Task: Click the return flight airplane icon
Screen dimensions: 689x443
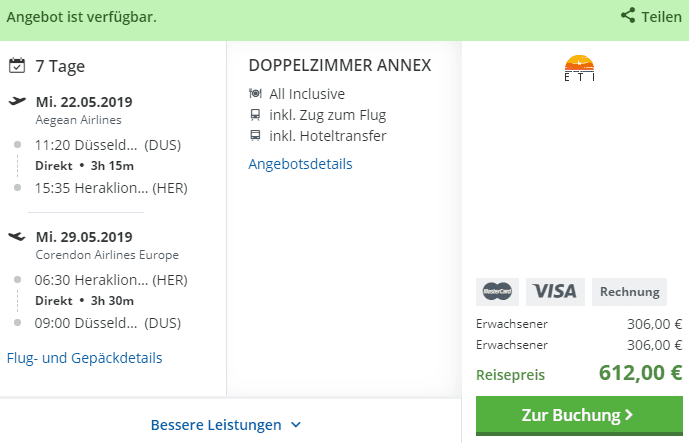Action: pos(16,237)
